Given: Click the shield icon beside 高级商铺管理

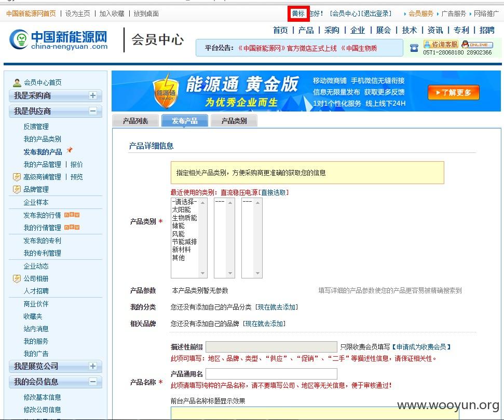Looking at the screenshot, I should pyautogui.click(x=17, y=177).
